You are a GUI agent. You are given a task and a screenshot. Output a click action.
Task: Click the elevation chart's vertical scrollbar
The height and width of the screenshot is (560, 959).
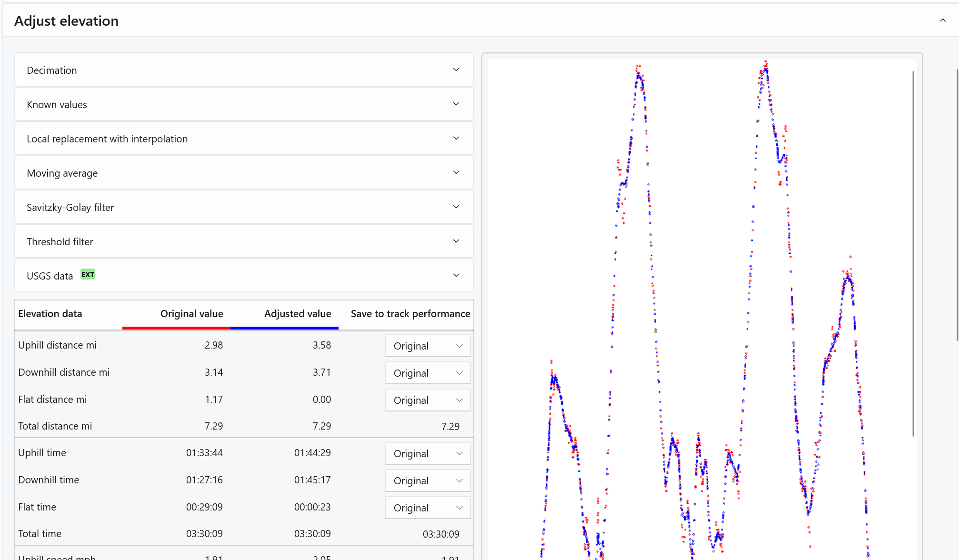click(x=913, y=252)
